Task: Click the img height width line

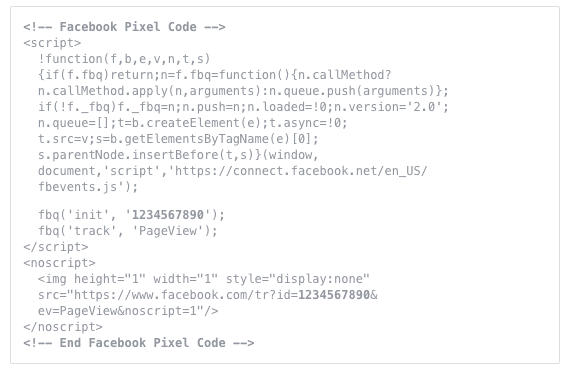Action: point(203,279)
